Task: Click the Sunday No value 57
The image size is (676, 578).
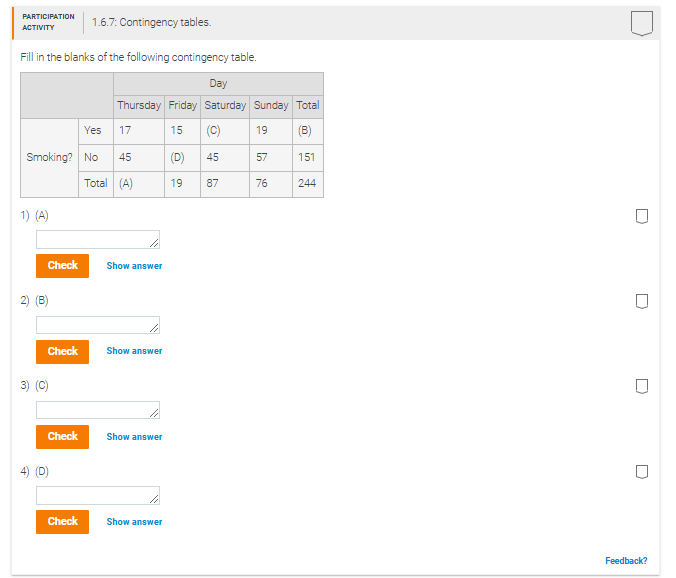Action: 271,158
